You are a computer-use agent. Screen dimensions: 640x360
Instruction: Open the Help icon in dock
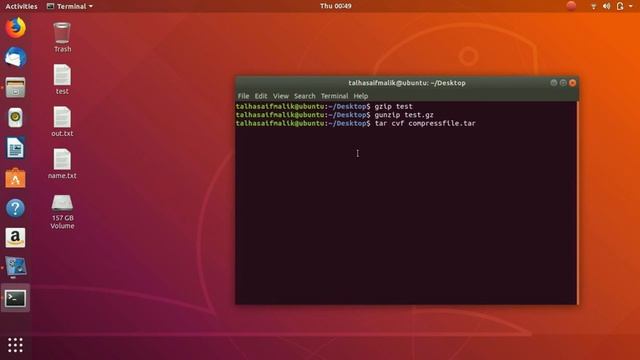(x=16, y=208)
